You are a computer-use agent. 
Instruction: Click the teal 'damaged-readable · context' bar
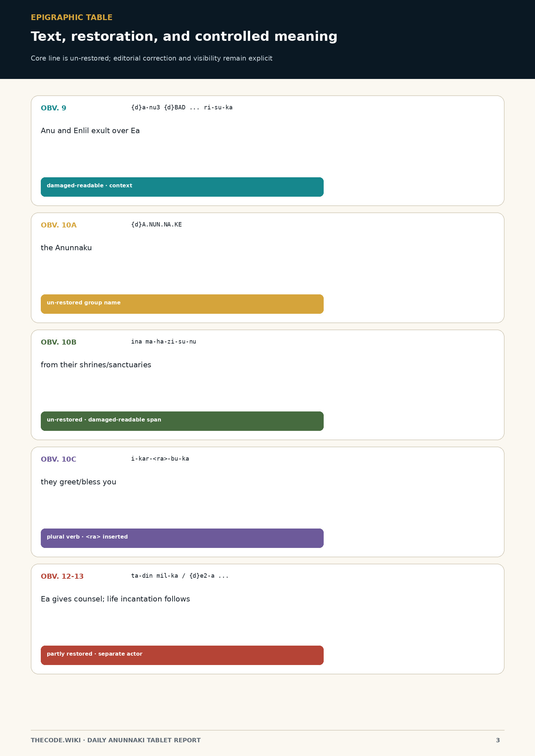[x=182, y=187]
